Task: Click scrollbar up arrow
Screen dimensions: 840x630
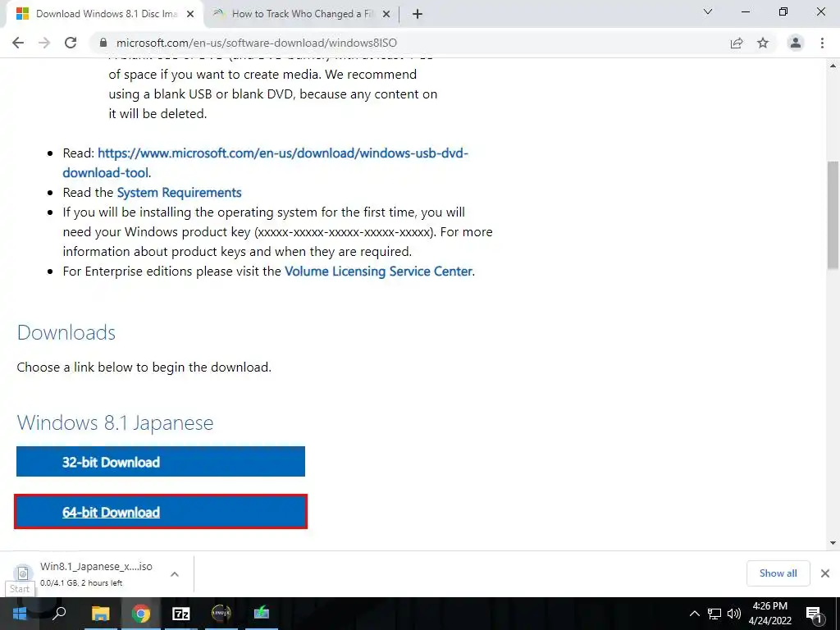Action: tap(833, 66)
